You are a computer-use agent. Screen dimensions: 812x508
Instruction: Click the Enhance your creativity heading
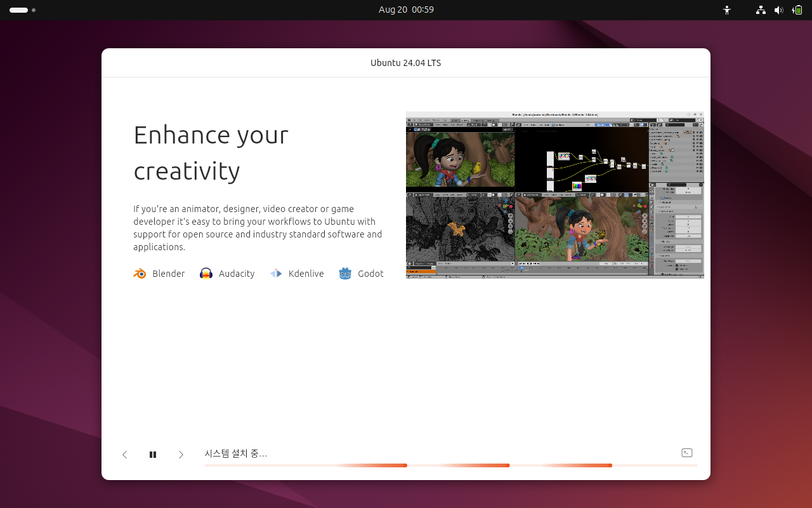[211, 152]
